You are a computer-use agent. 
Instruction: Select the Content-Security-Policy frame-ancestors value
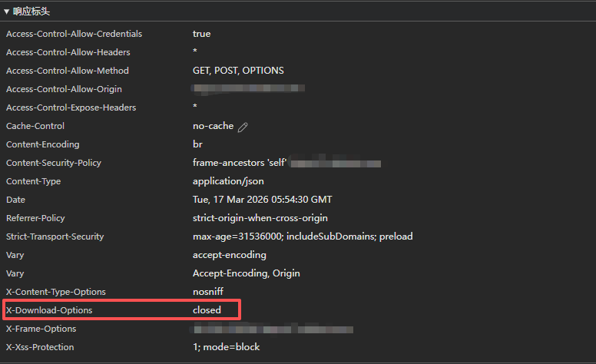coord(239,163)
